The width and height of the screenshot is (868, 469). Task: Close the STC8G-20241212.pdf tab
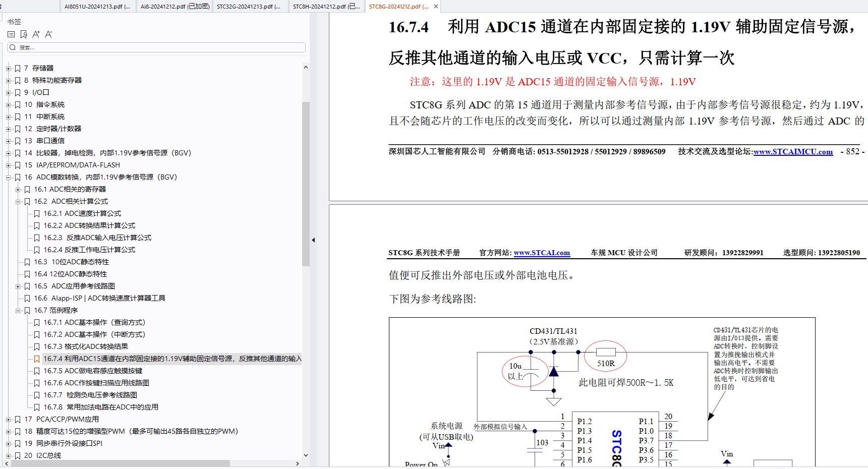click(x=436, y=7)
